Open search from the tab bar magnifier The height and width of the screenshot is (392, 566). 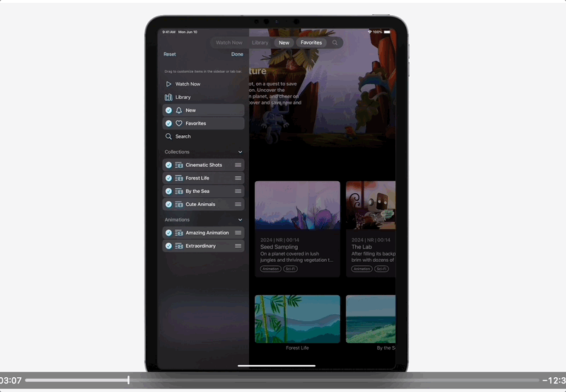pos(335,42)
